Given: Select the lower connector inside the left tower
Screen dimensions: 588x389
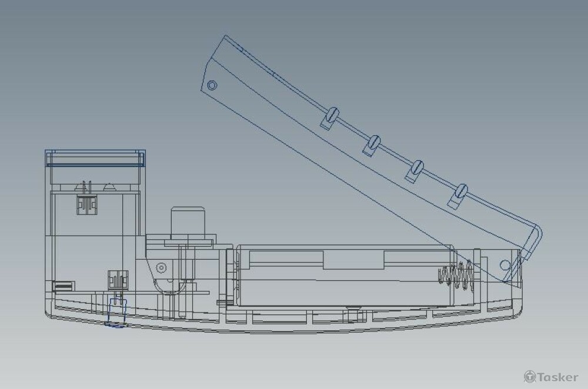Looking at the screenshot, I should click(x=116, y=278).
